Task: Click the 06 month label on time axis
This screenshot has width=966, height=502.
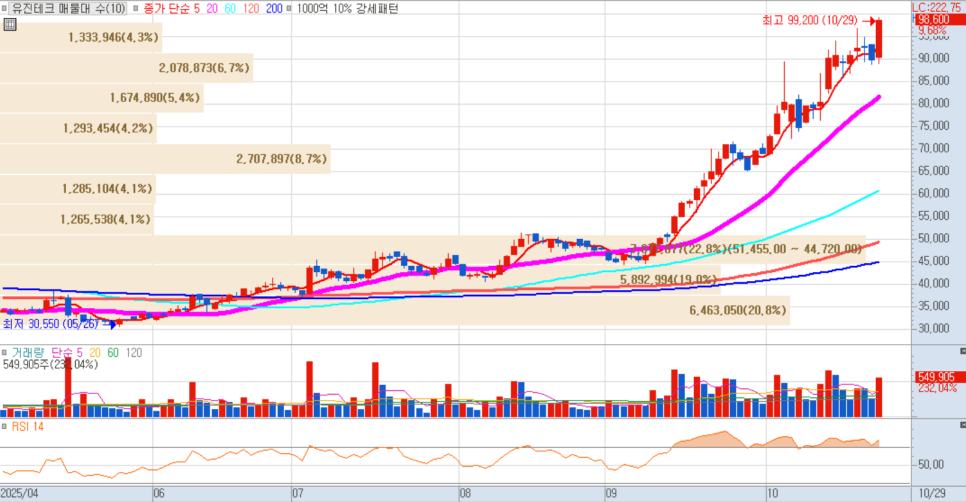Action: (159, 493)
